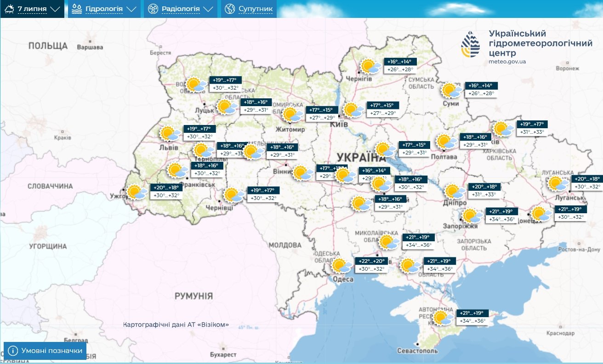Screen dimensions: 603x364
Task: Click the weather cloud icon beside 7 липня
Action: [9, 9]
